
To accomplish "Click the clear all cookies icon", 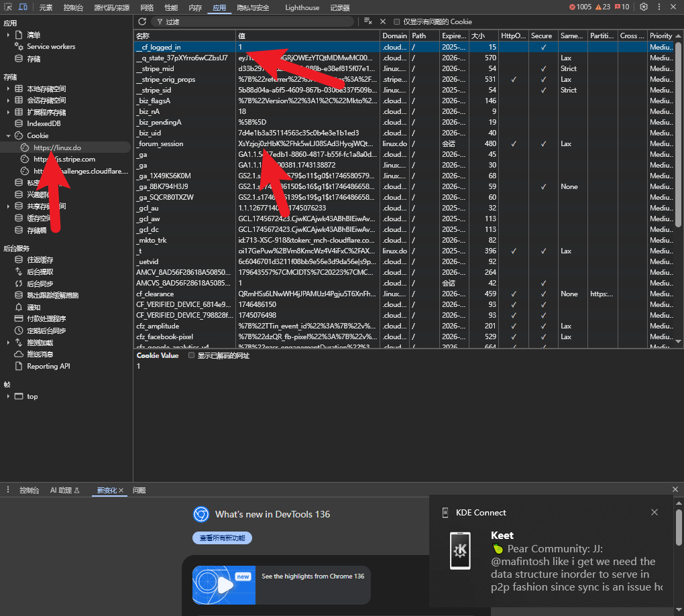I will pyautogui.click(x=367, y=21).
